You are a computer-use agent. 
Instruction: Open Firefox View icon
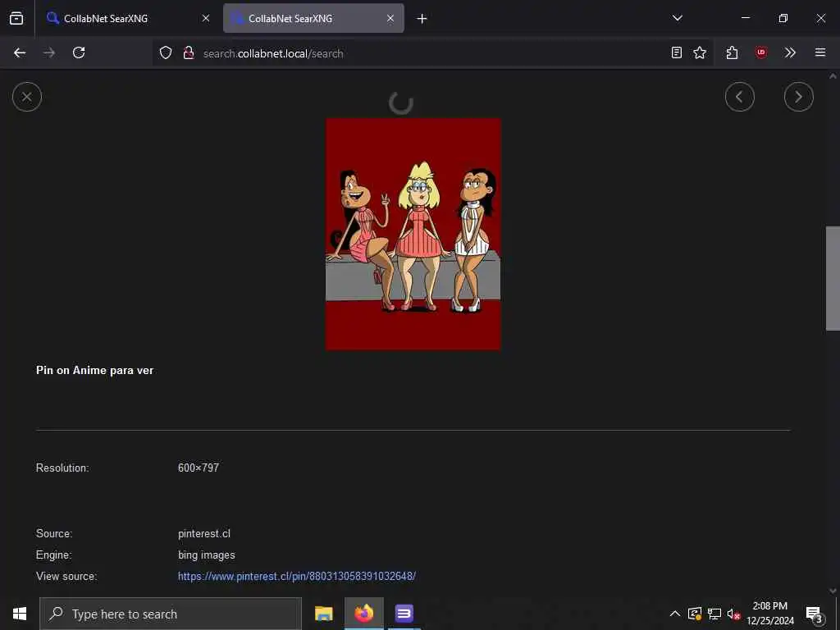tap(16, 18)
